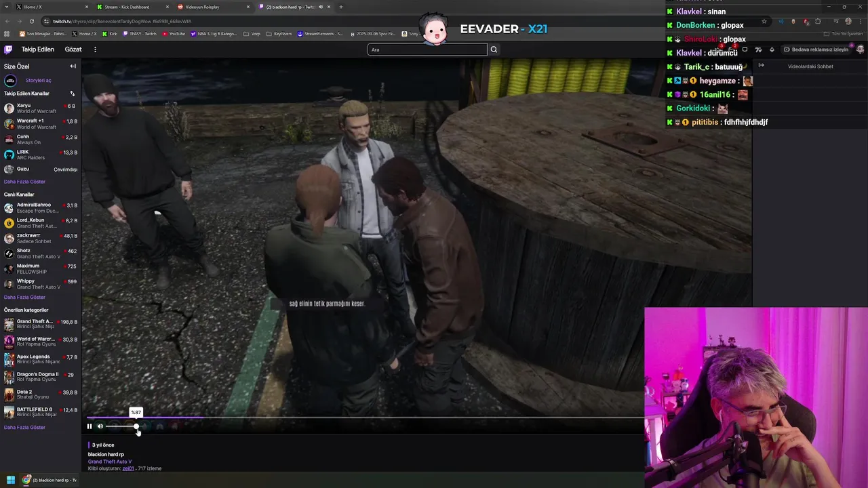Show more followed channels link

tap(24, 182)
